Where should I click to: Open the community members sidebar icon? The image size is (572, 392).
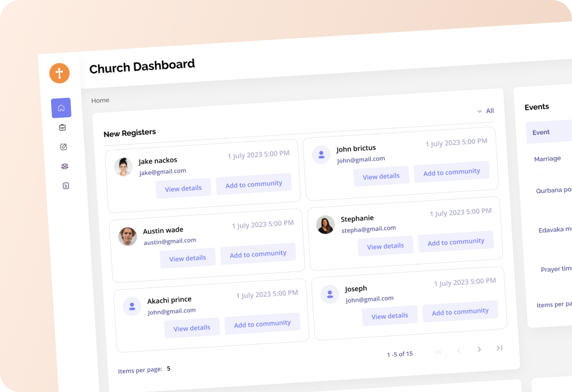pos(65,166)
